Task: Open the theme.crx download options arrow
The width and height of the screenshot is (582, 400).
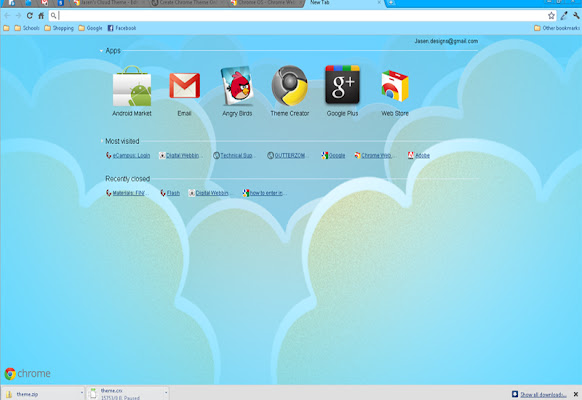Action: (166, 393)
